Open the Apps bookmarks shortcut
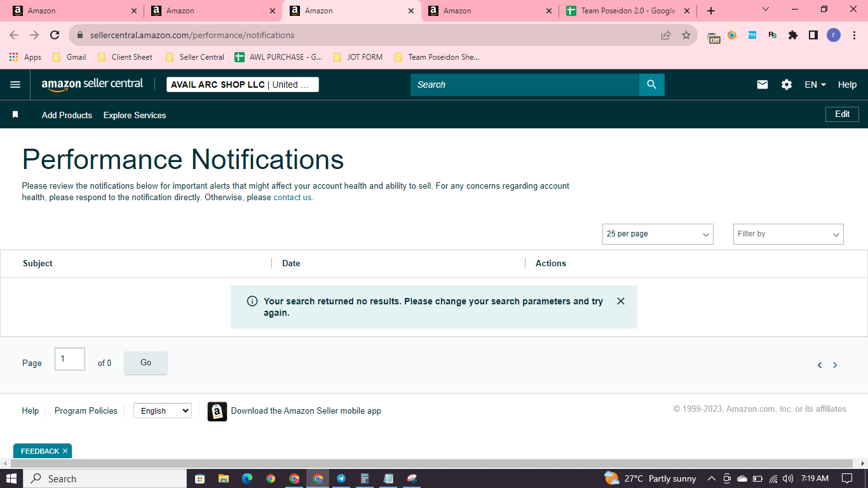The image size is (868, 488). pos(25,57)
